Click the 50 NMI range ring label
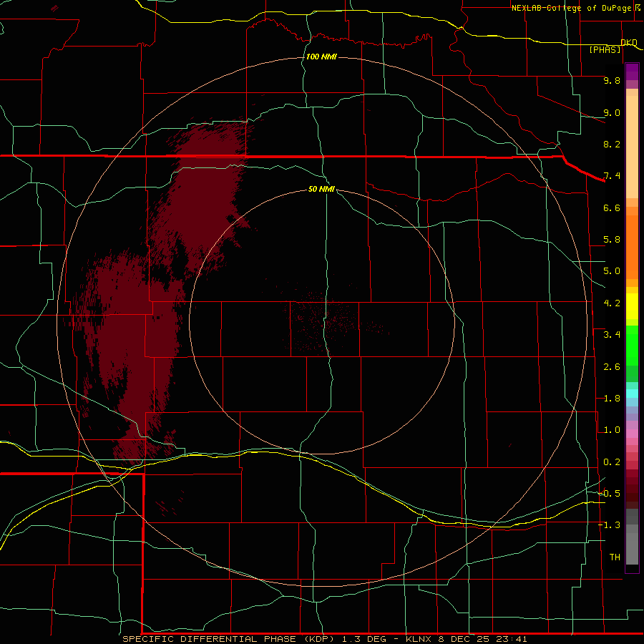644x644 pixels. [x=321, y=189]
